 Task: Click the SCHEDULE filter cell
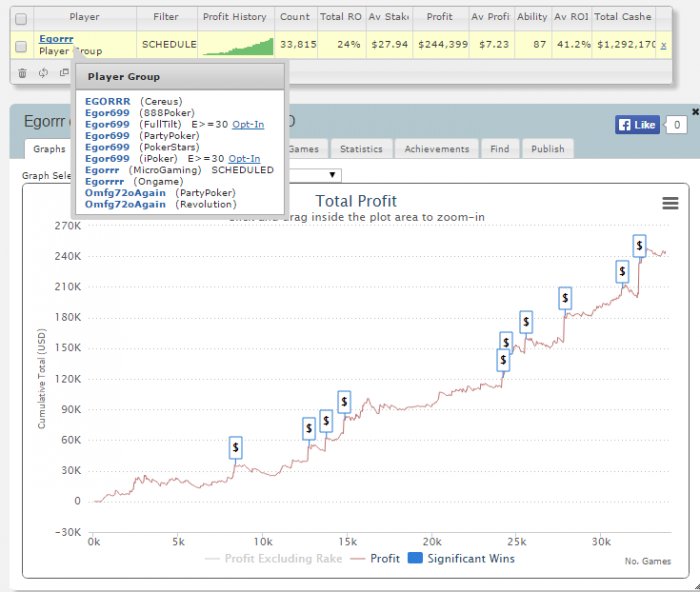pyautogui.click(x=169, y=45)
